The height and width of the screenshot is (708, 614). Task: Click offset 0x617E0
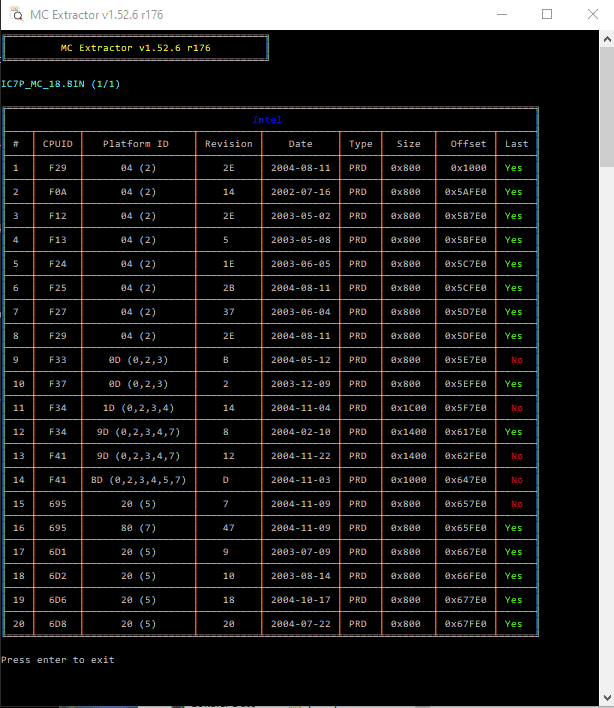click(465, 432)
